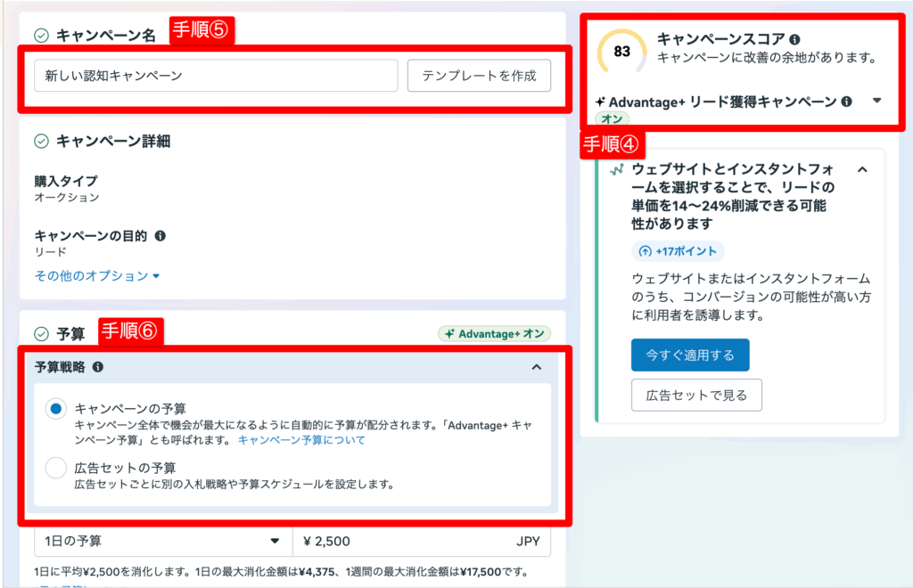
Task: Click the green checkmark beside キャンペーン名
Action: pos(41,36)
